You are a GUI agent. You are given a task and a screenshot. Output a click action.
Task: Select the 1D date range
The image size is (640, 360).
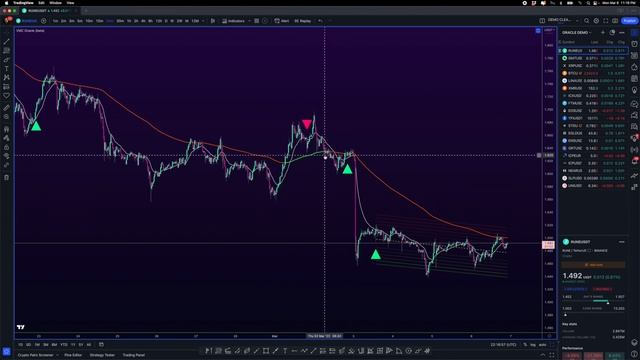(x=20, y=345)
